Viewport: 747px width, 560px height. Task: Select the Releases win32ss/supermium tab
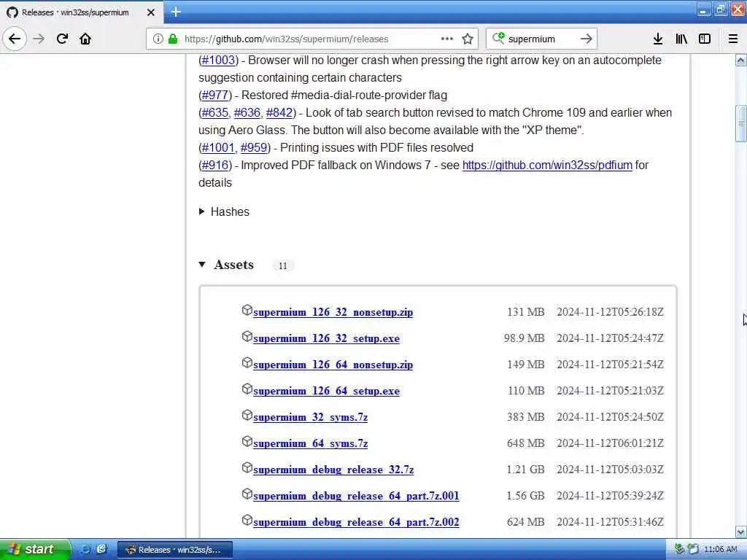click(82, 12)
